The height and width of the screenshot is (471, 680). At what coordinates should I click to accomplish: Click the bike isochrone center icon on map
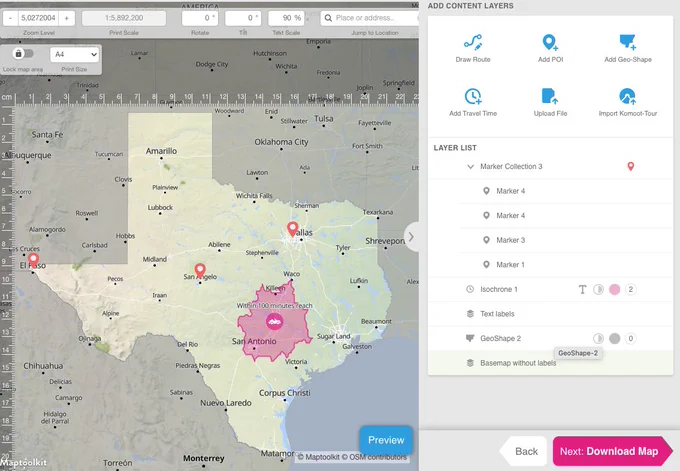pos(275,322)
